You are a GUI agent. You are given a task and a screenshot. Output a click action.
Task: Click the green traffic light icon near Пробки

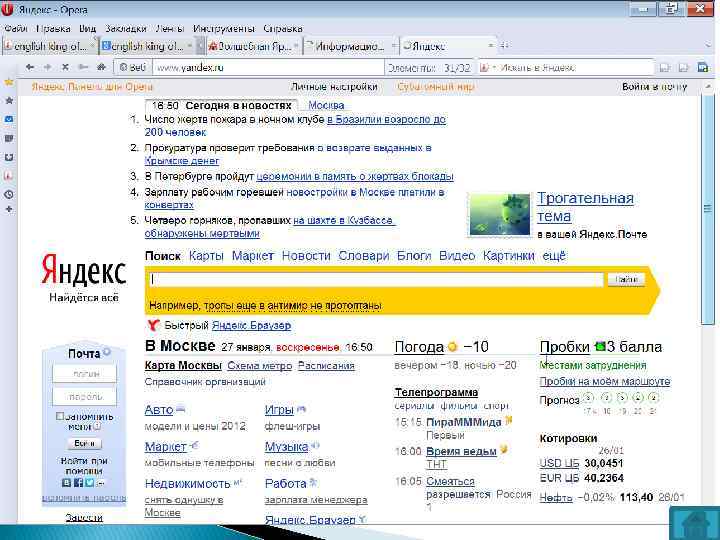pos(600,346)
